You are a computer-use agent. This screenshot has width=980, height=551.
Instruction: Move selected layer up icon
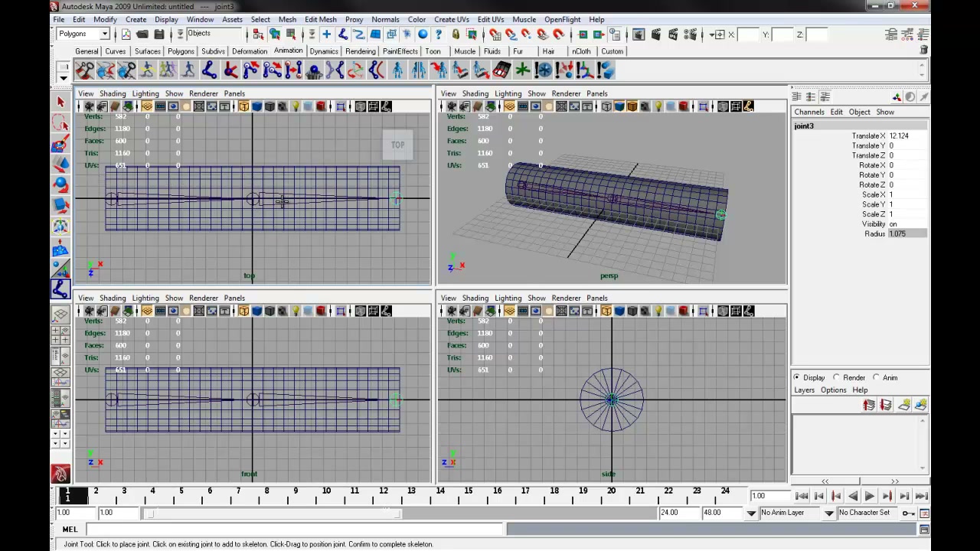pos(869,406)
